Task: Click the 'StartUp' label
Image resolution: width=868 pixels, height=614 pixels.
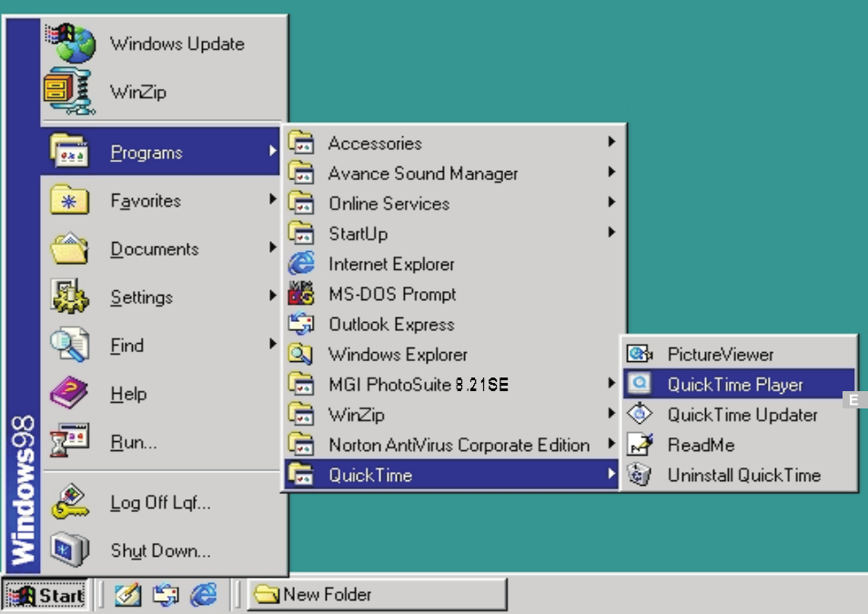Action: (358, 234)
